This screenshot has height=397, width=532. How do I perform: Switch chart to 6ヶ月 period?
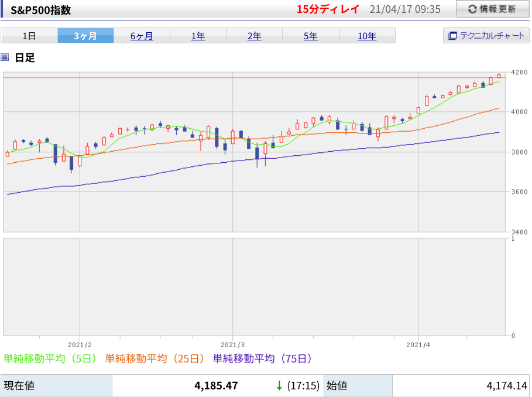[142, 36]
